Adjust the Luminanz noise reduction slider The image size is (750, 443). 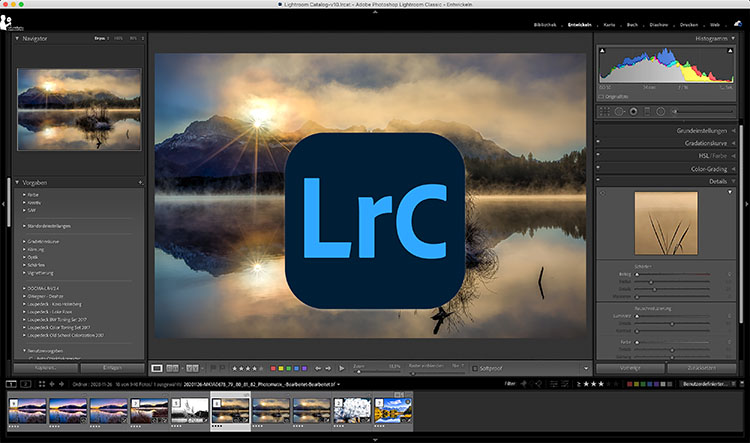click(x=673, y=316)
